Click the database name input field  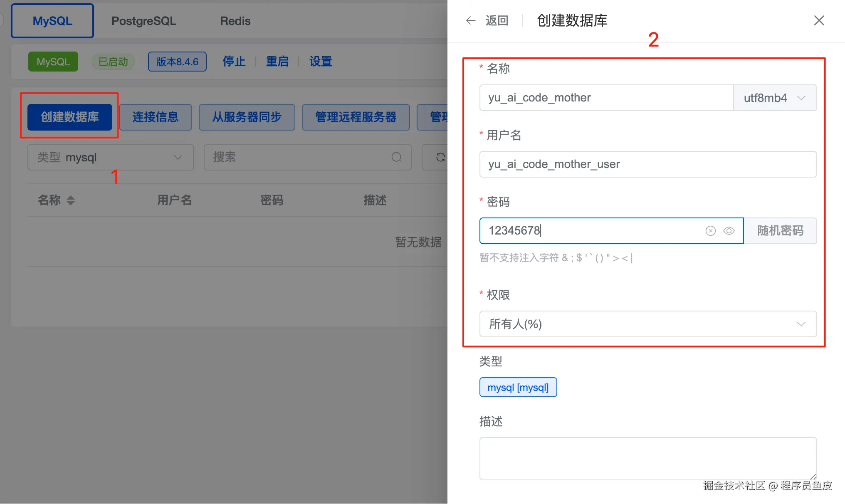pos(605,98)
